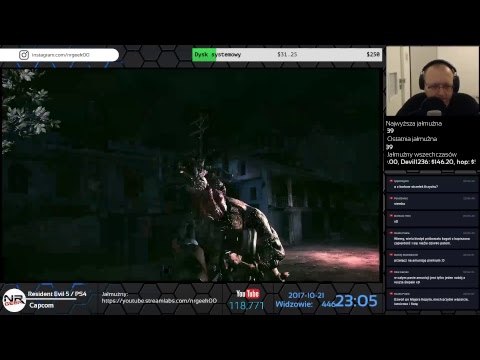Viewport: 480px width, 360px height.
Task: Click the Najwyższa jałmużna label
Action: click(414, 123)
